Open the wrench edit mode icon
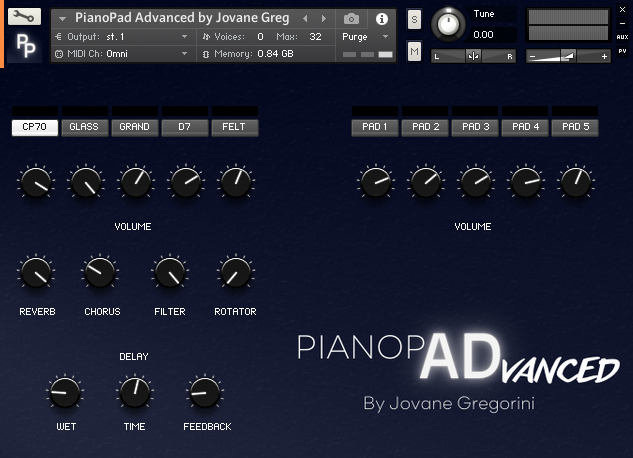 24,17
